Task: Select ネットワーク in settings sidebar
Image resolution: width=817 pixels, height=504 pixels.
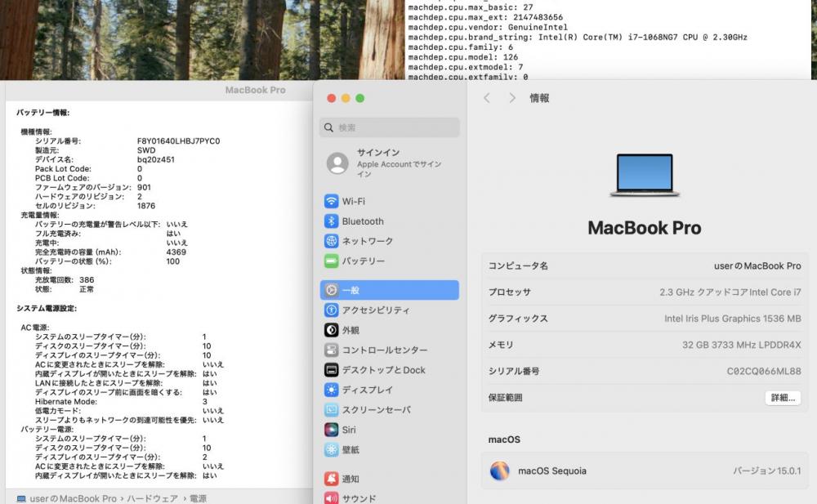Action: [390, 241]
